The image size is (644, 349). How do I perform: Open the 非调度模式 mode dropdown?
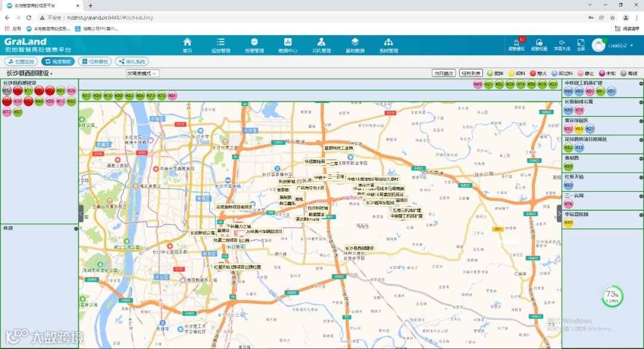[x=143, y=73]
